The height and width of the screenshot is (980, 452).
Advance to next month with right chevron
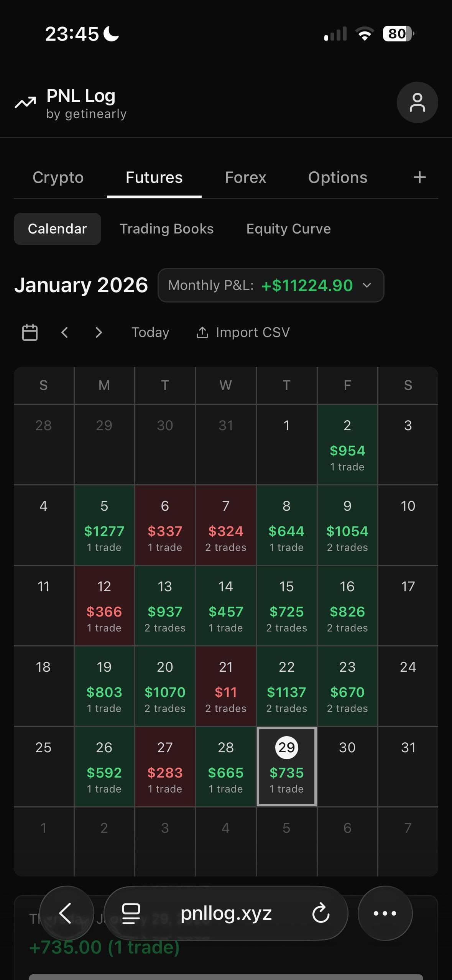click(99, 332)
